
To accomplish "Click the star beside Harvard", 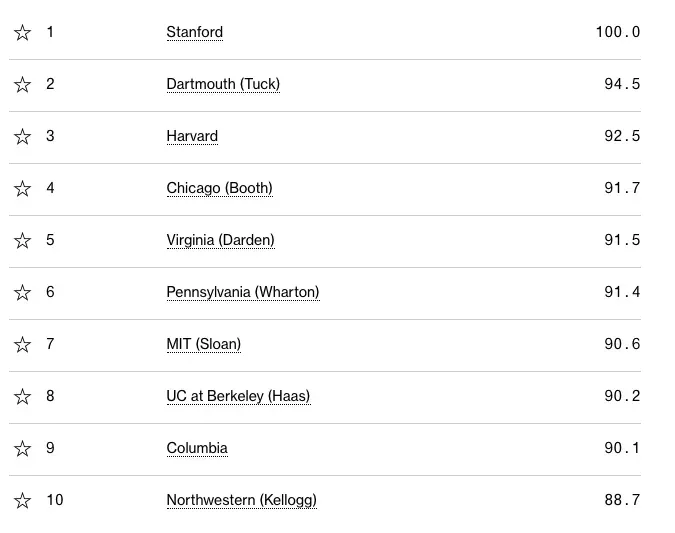I will tap(22, 136).
